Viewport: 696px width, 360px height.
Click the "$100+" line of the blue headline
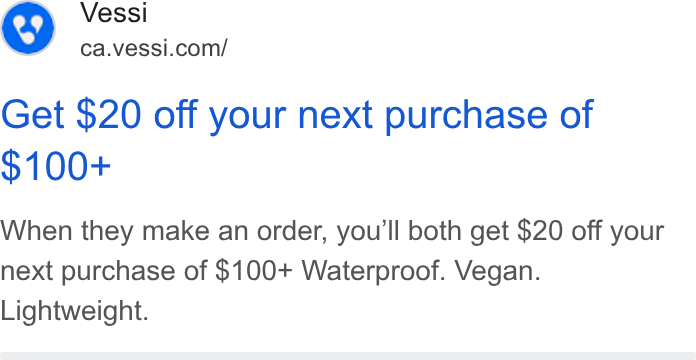(55, 166)
